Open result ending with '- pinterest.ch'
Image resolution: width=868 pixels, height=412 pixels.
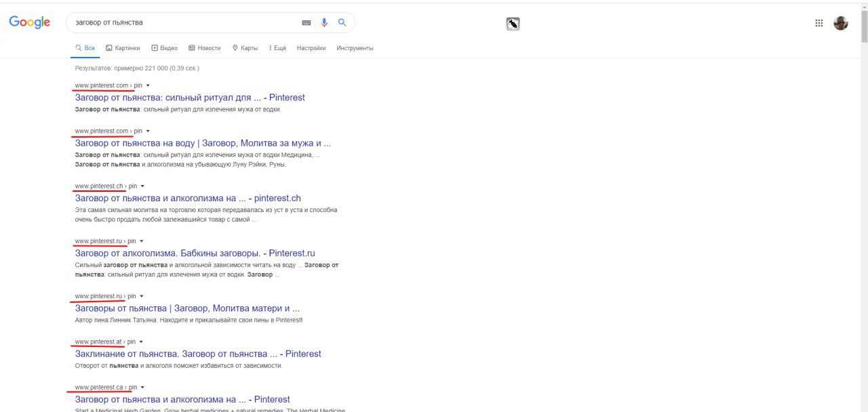point(188,199)
